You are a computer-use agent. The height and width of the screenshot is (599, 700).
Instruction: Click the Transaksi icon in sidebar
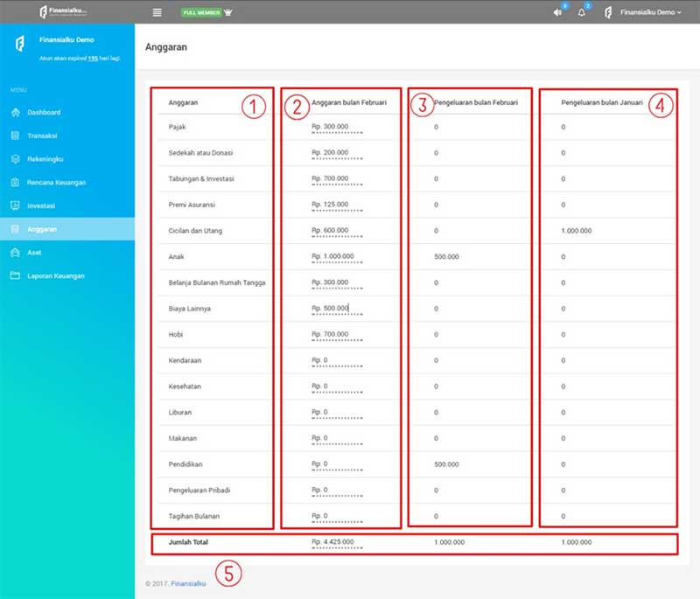pos(15,136)
